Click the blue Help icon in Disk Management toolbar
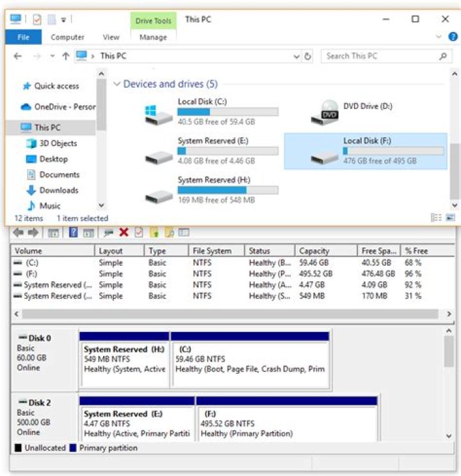This screenshot has height=476, width=461. click(x=73, y=233)
